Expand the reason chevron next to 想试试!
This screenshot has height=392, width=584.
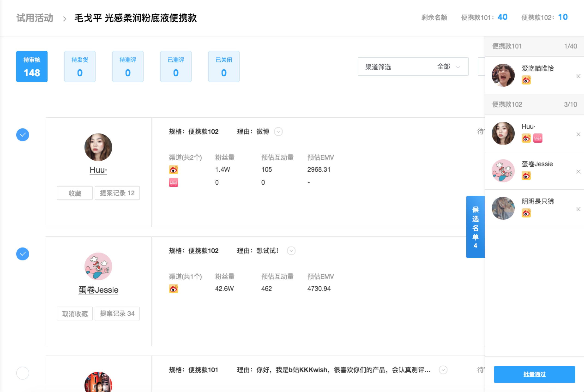click(291, 250)
